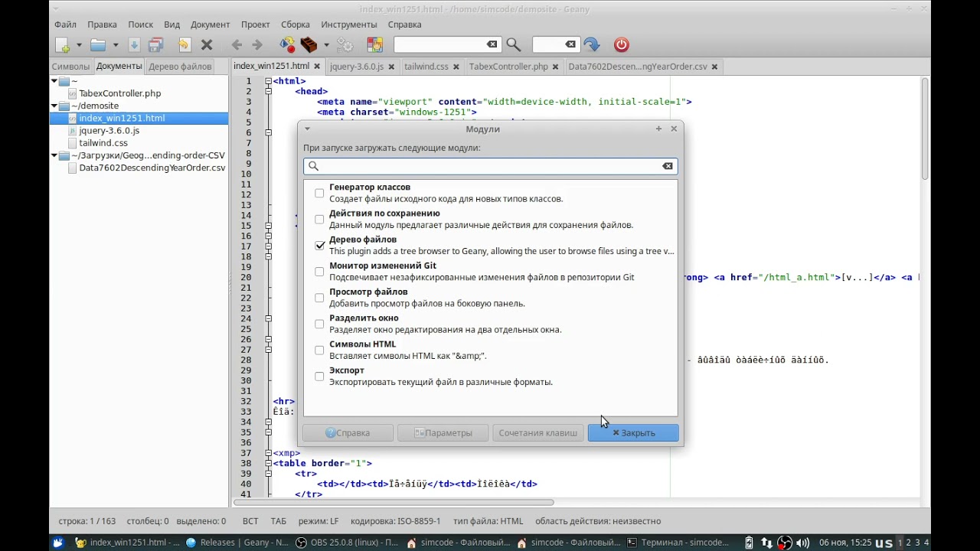Open the Build dropdown arrow
Image resolution: width=980 pixels, height=551 pixels.
click(326, 45)
